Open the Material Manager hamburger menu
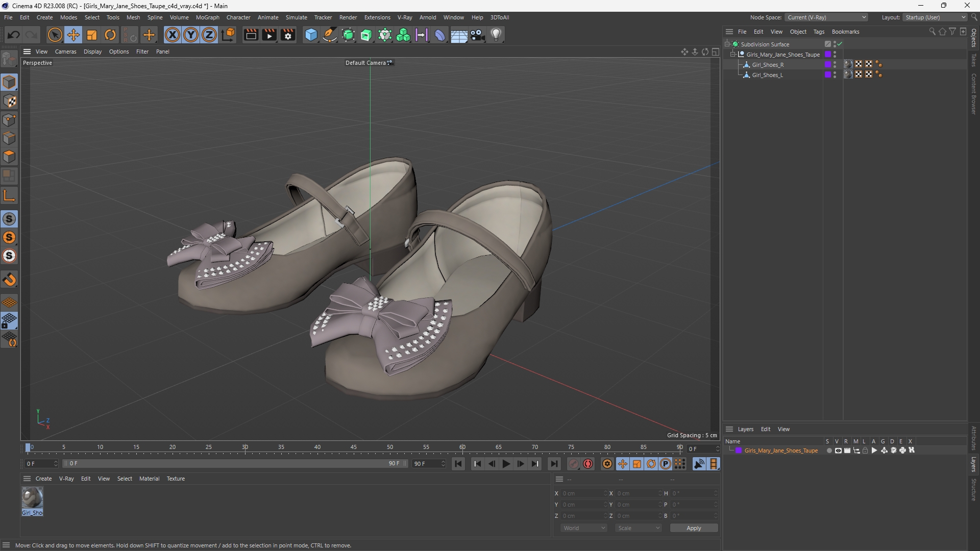Image resolution: width=980 pixels, height=551 pixels. click(27, 479)
